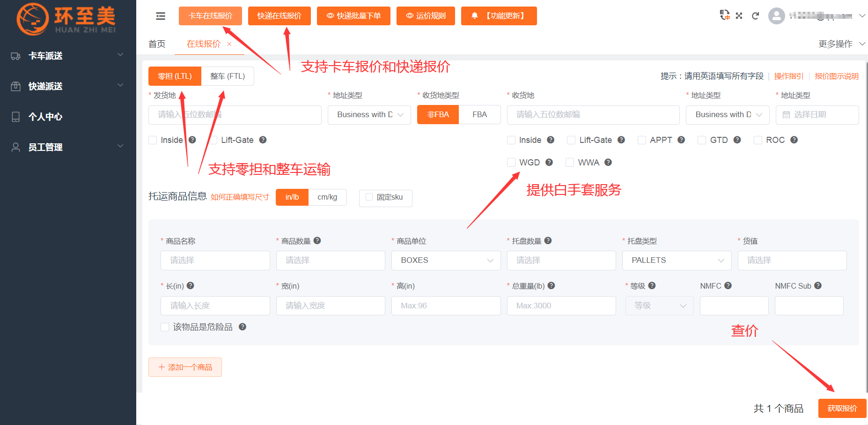Open 快递派送 in the sidebar
The width and height of the screenshot is (868, 425).
click(45, 86)
